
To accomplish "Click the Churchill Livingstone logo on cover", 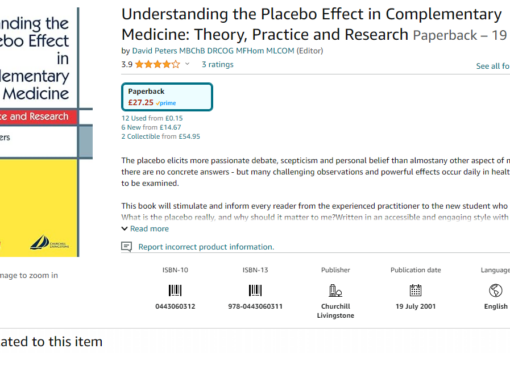I will point(49,242).
